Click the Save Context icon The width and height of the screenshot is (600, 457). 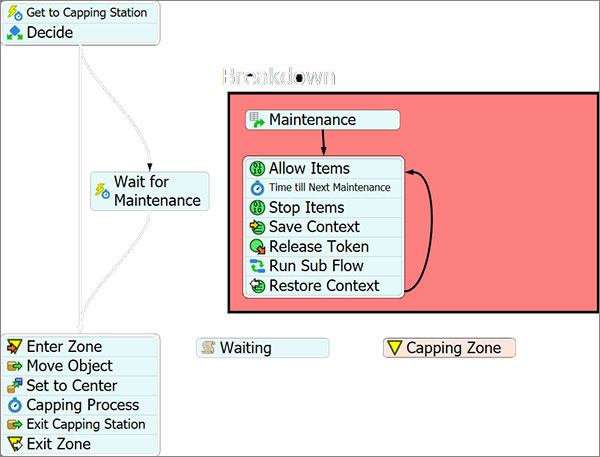point(257,227)
